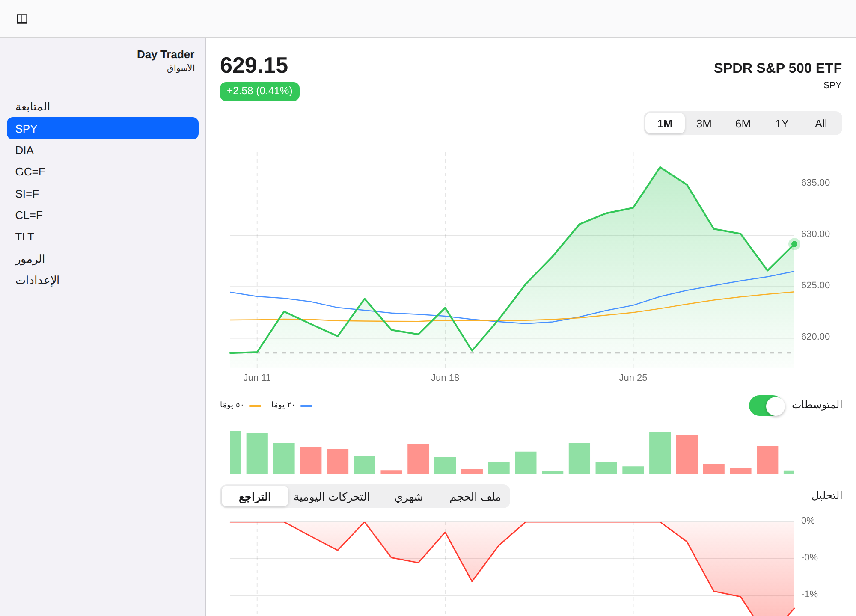
Task: Click the 0% drawdown axis label
Action: point(808,521)
